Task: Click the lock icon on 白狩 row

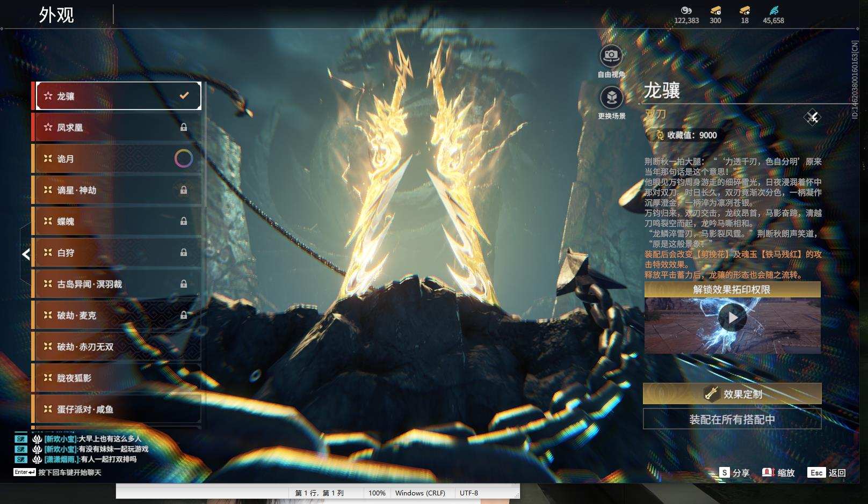Action: pos(184,252)
